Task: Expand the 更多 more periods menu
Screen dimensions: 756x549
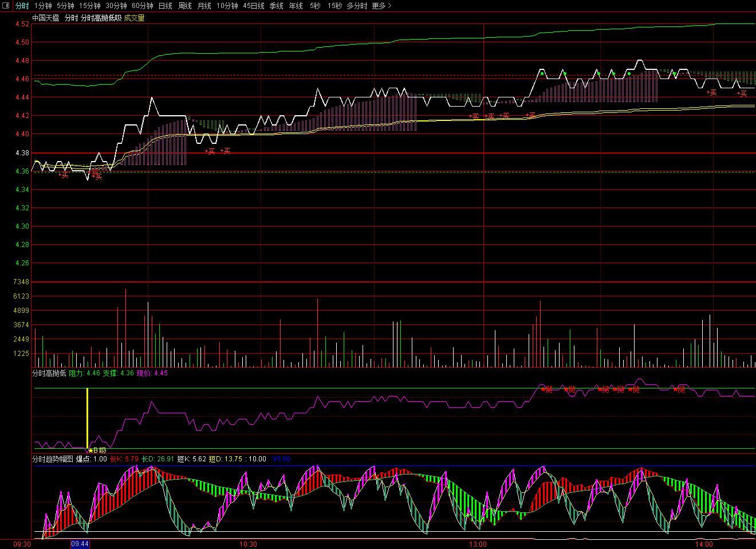Action: (x=381, y=6)
